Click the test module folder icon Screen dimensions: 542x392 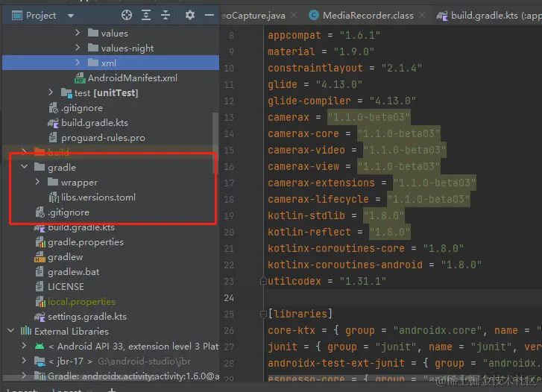[x=66, y=92]
